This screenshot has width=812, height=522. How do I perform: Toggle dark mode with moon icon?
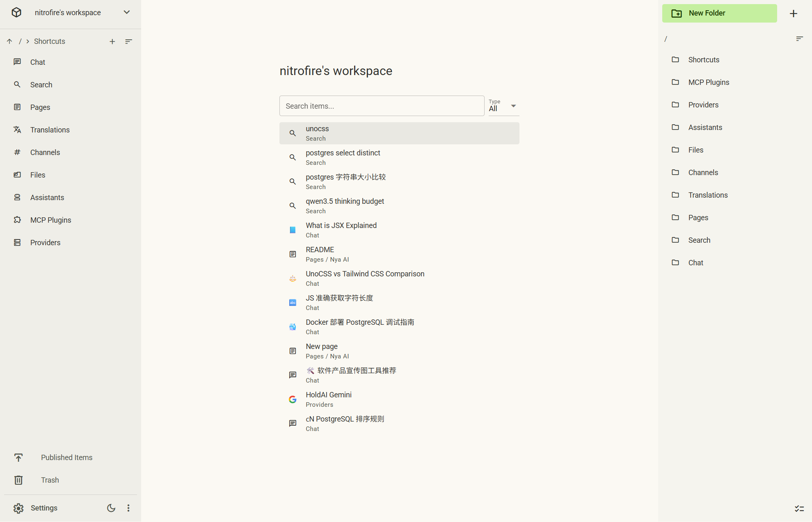coord(111,508)
